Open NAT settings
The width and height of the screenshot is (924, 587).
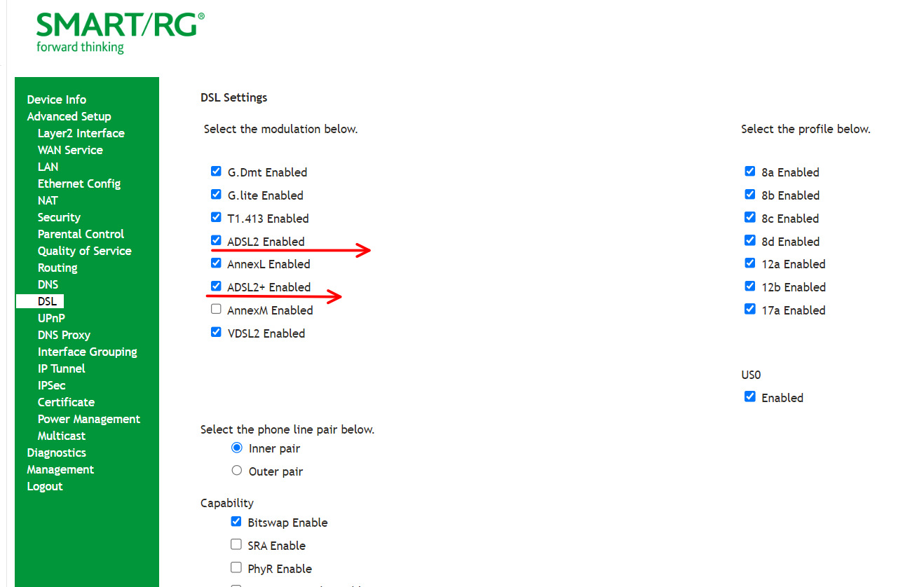(x=48, y=200)
